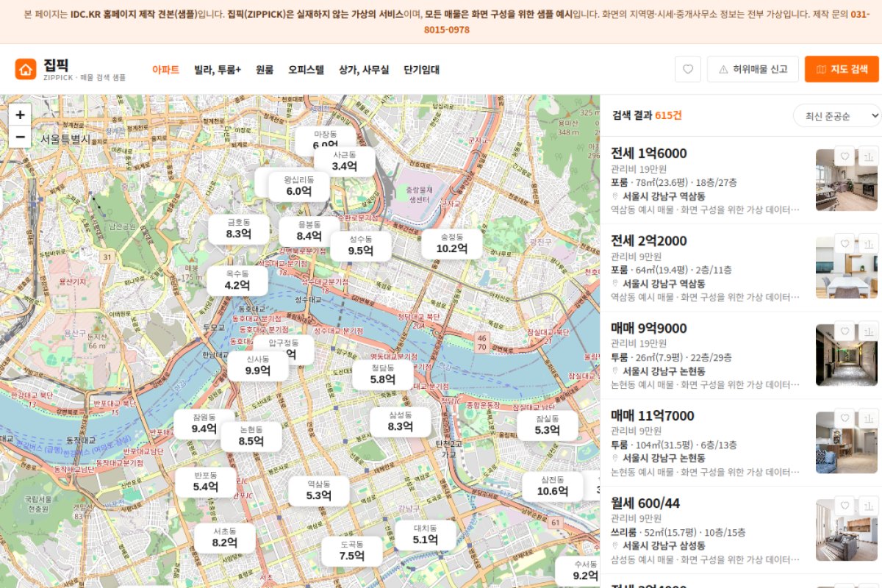Screen dimensions: 882x588
Task: Select the 수서동 9.2억 map marker
Action: point(578,570)
